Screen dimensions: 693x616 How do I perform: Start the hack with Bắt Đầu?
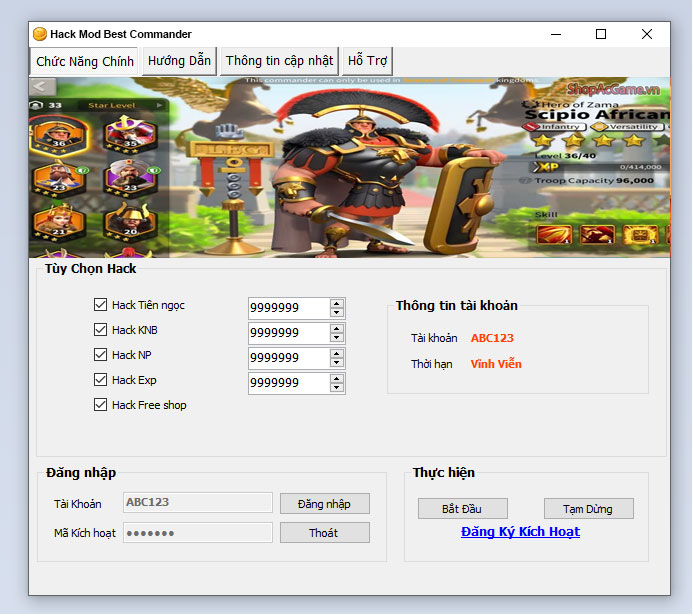tap(463, 509)
